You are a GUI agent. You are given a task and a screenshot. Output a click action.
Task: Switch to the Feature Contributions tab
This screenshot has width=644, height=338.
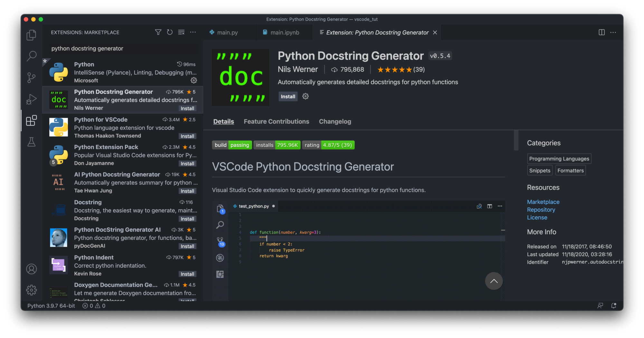(x=276, y=121)
